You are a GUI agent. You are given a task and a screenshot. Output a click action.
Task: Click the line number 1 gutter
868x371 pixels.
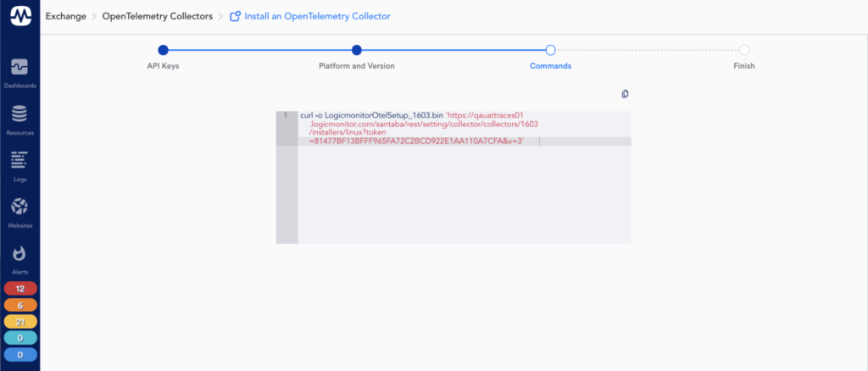286,115
